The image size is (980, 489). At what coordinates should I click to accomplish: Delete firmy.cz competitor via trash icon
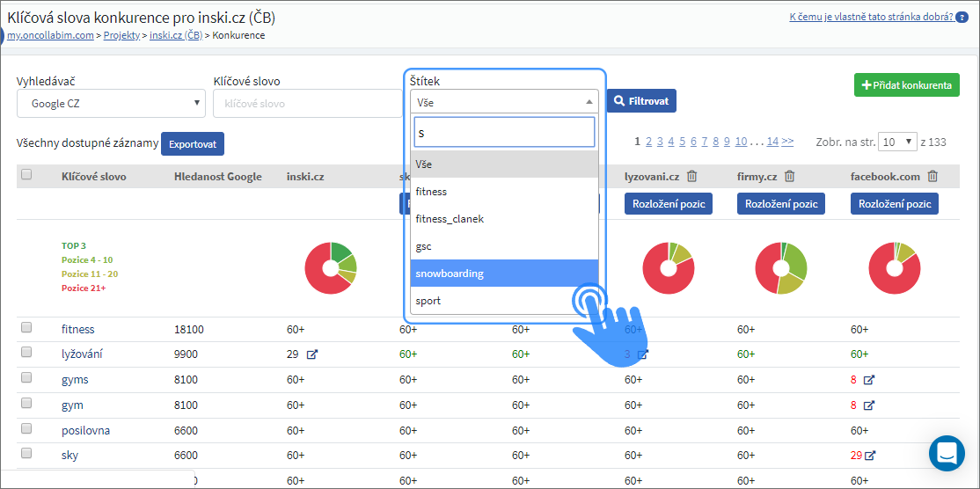(789, 177)
